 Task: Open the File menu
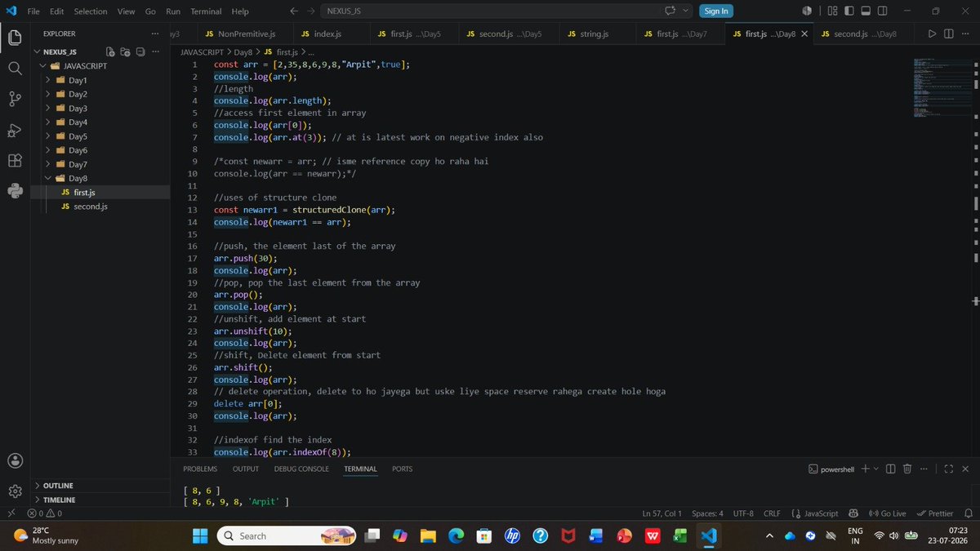tap(34, 11)
